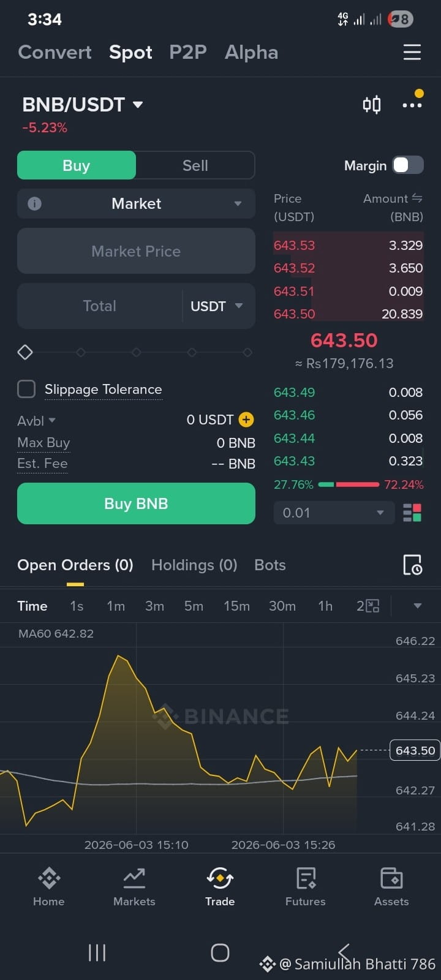Click middle diamond on amount percentage slider
The width and height of the screenshot is (441, 980).
click(137, 352)
